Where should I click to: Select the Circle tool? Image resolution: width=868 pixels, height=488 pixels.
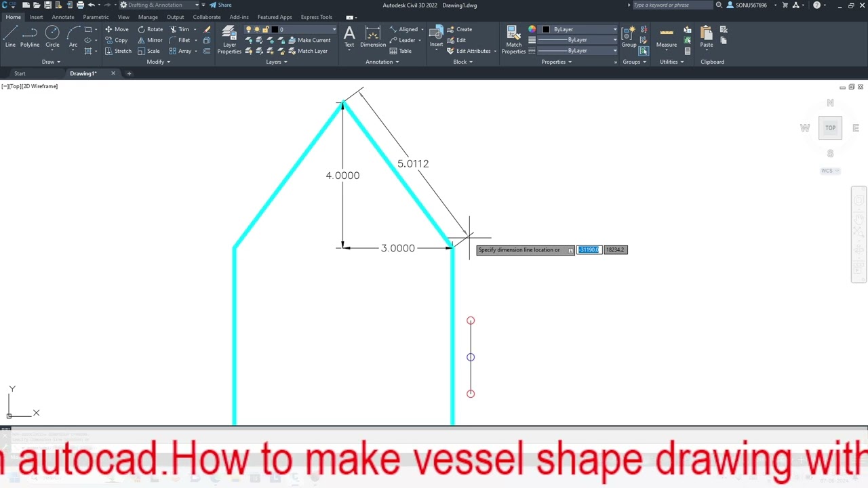pyautogui.click(x=52, y=37)
